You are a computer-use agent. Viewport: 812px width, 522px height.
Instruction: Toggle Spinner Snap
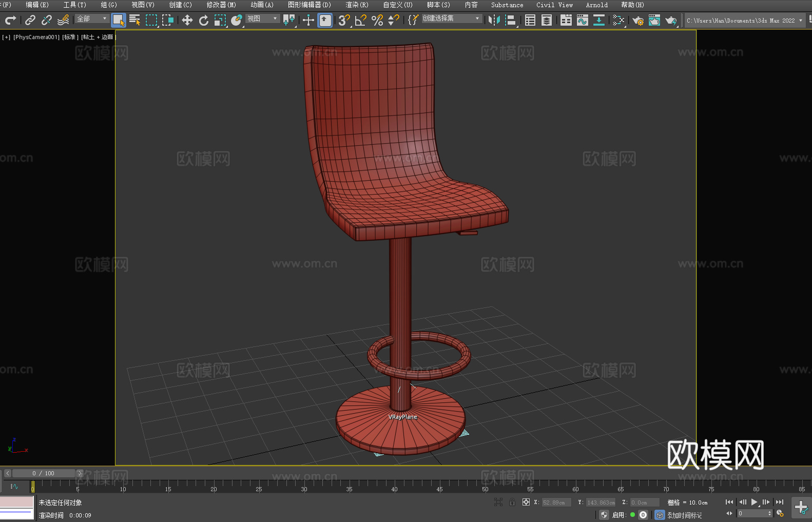[394, 20]
